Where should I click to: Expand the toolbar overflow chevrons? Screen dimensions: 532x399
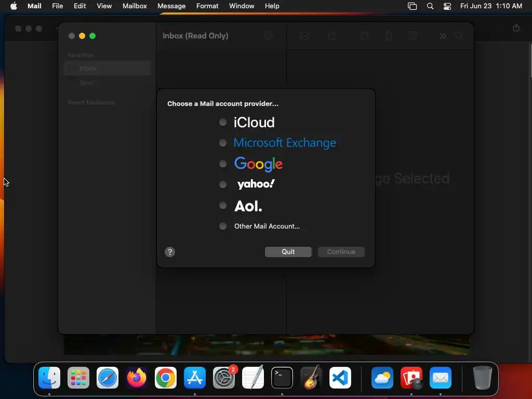(x=443, y=36)
